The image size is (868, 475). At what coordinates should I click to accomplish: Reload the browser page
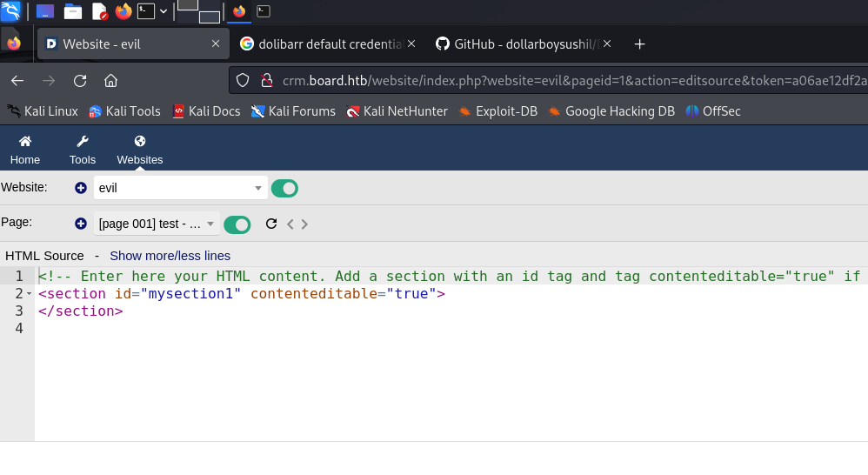80,81
